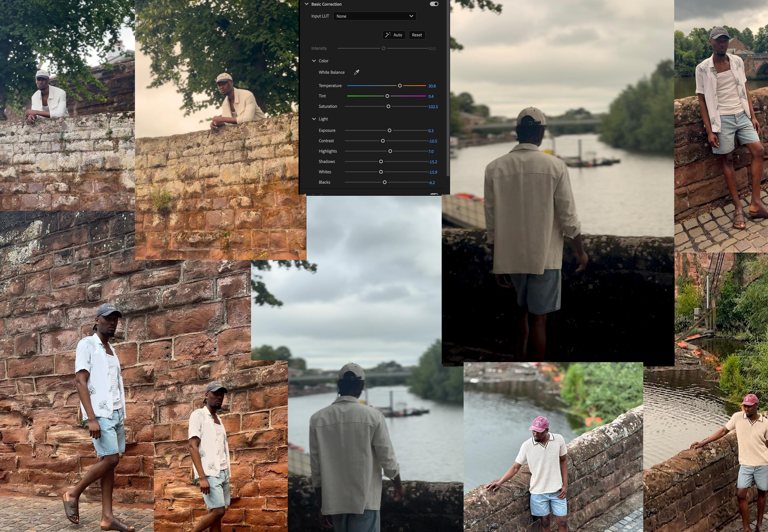The width and height of the screenshot is (768, 532).
Task: Click the Shadows slider knob
Action: point(381,161)
